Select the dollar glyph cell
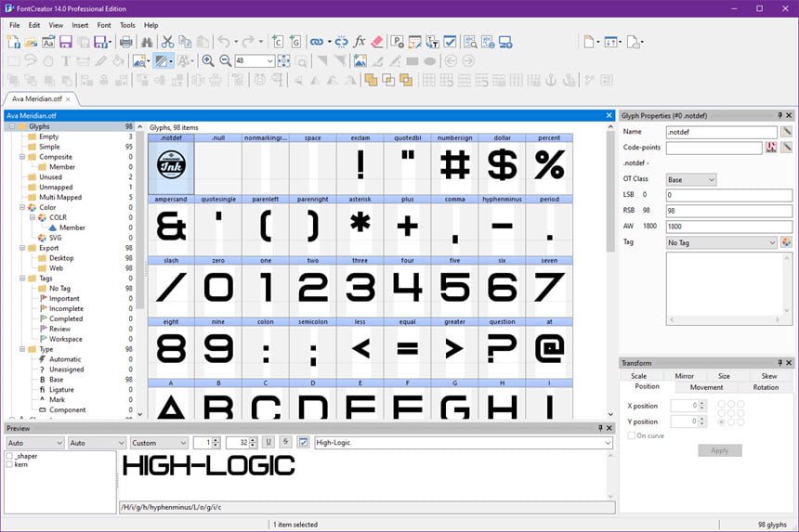The image size is (799, 532). (x=502, y=164)
